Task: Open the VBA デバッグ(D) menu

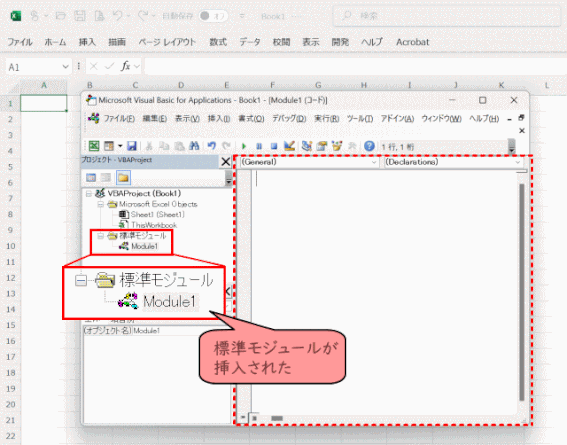Action: point(289,119)
